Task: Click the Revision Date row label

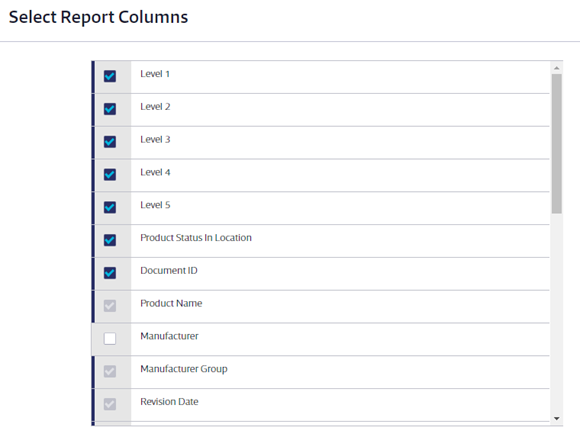Action: (169, 401)
